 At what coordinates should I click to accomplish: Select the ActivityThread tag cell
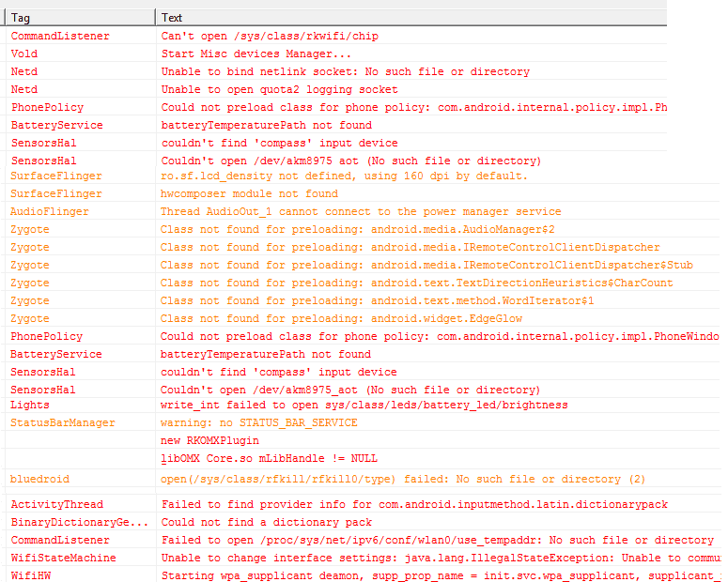(x=57, y=504)
